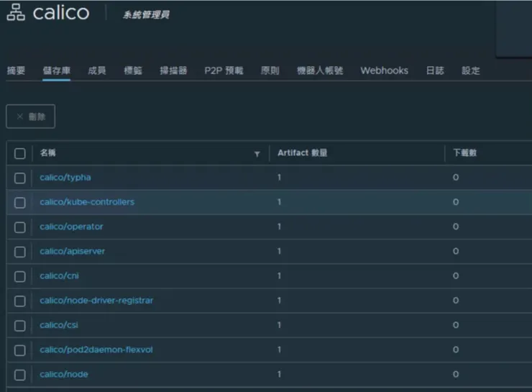Tick the calico/apiserver row checkbox

(20, 252)
